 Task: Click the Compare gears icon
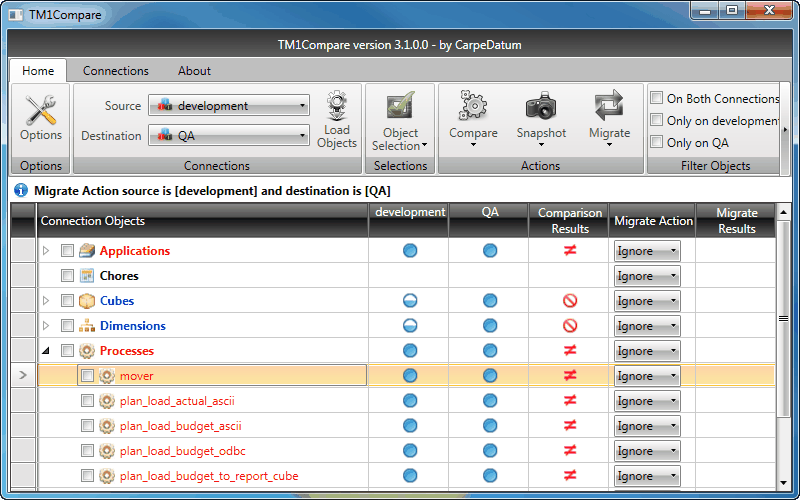click(473, 106)
